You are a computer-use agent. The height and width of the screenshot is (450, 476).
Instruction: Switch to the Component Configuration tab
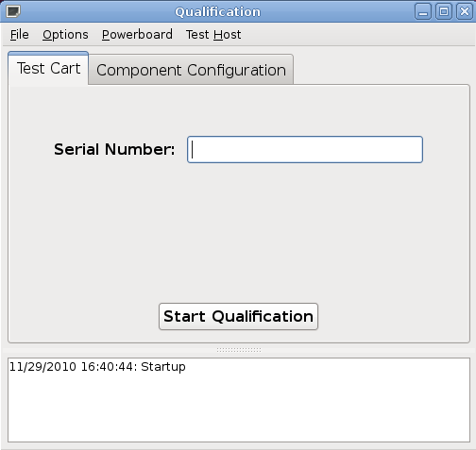[191, 70]
